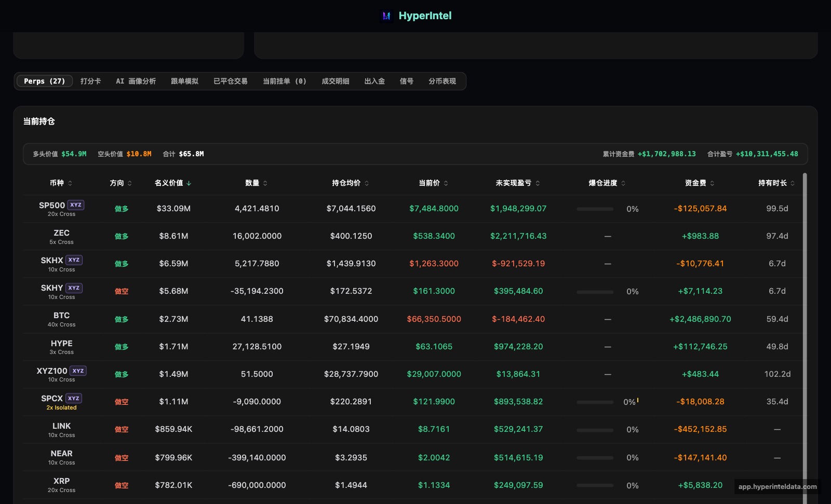Click the XYZ badge next to SP500
Screen dimensions: 831x504
pos(76,205)
